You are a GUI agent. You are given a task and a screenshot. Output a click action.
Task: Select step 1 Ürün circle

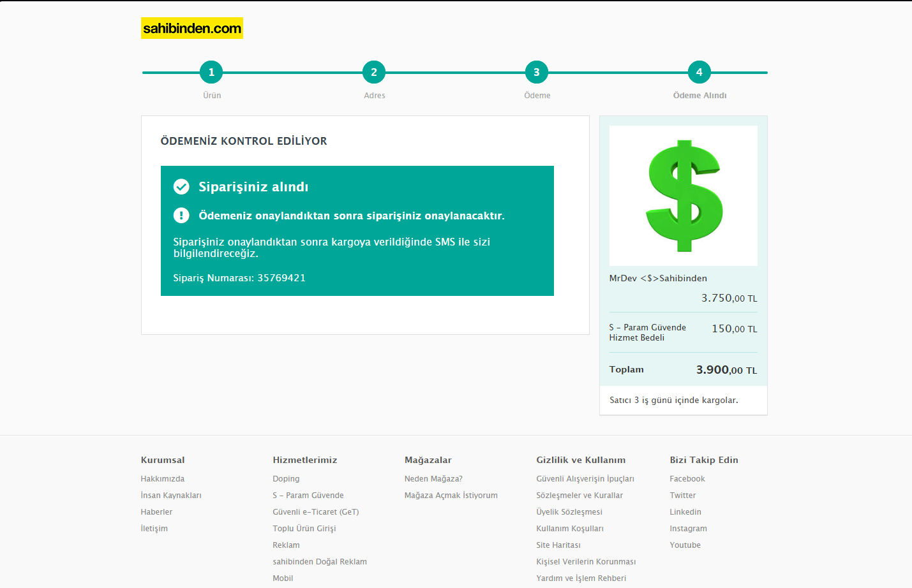tap(211, 72)
